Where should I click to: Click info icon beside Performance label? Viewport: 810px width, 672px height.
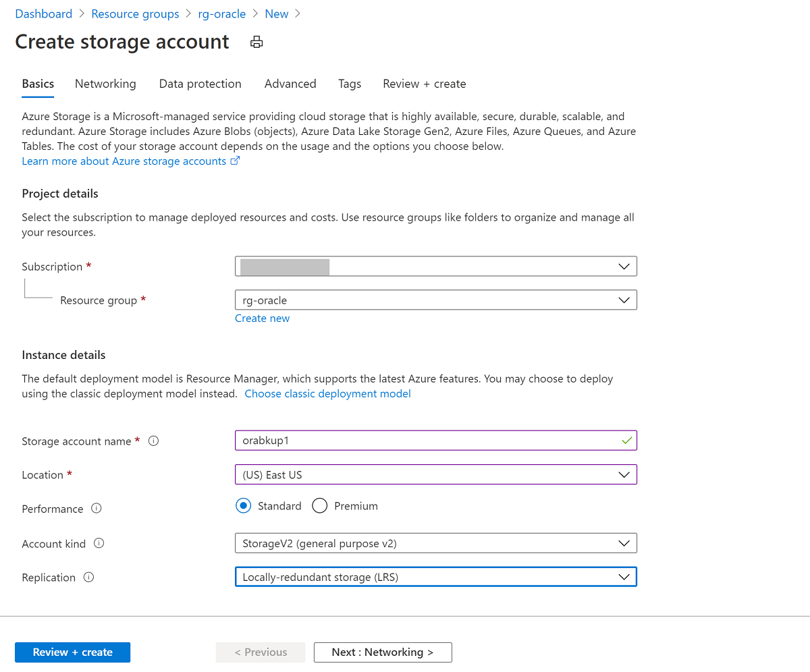tap(97, 509)
